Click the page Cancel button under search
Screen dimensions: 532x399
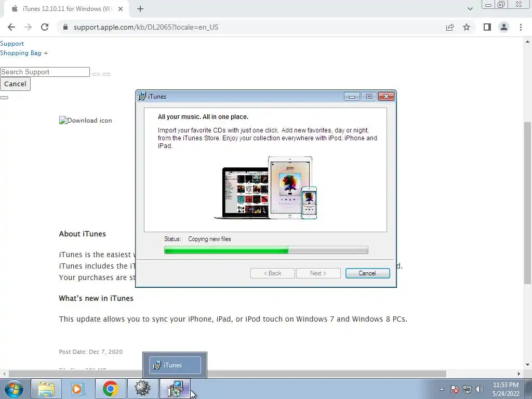[x=15, y=84]
